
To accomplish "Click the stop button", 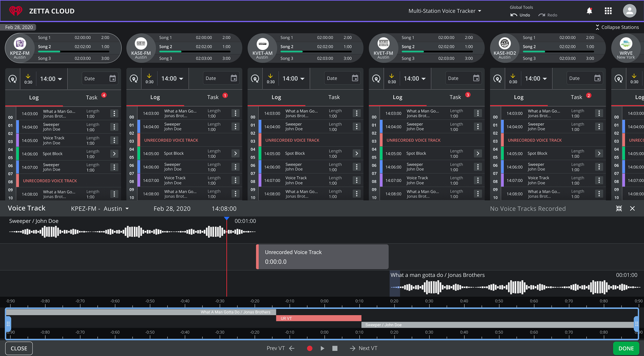I will pos(335,349).
